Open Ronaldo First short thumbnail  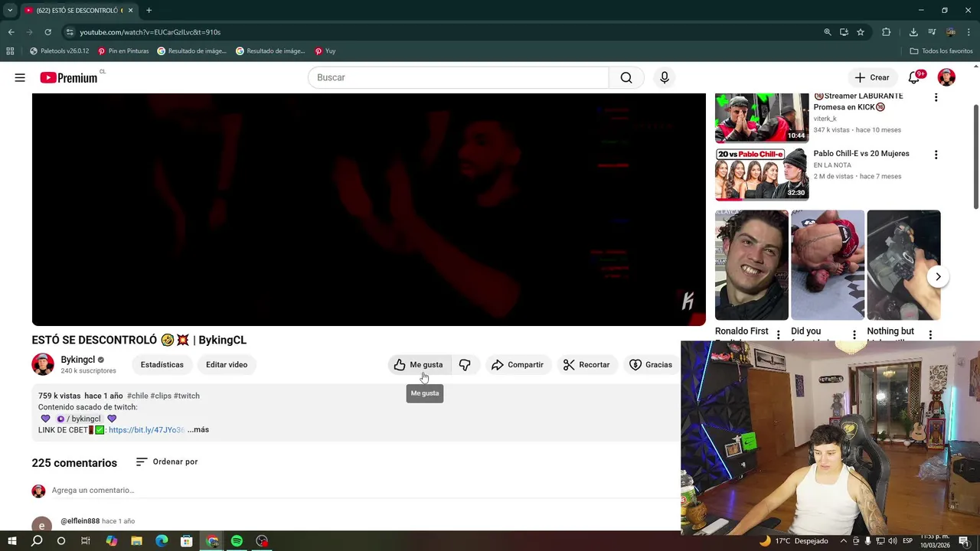click(752, 265)
